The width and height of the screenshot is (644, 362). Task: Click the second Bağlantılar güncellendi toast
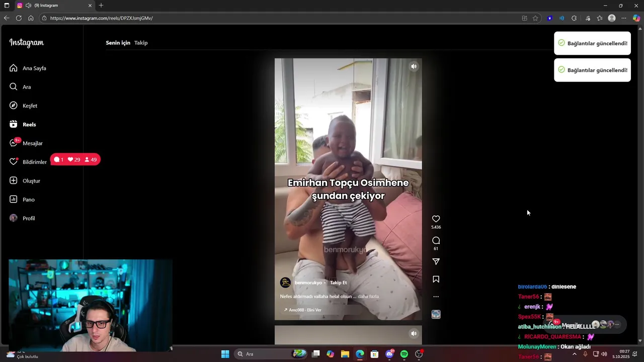[592, 70]
